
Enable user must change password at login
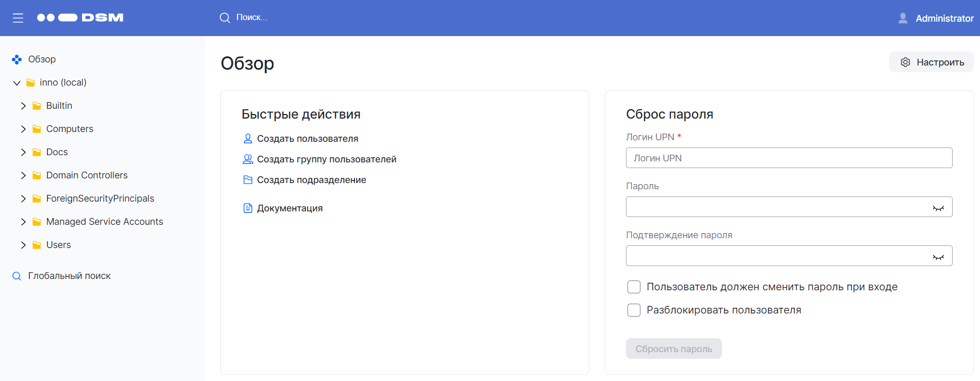click(634, 287)
